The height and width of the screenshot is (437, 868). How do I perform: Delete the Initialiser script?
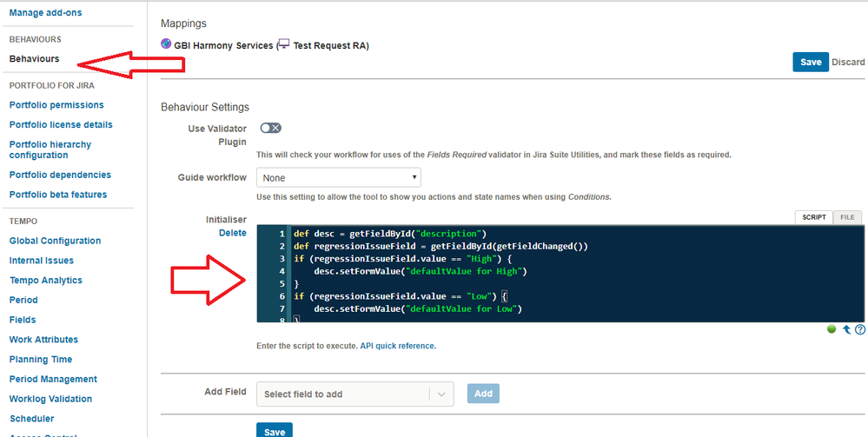click(233, 233)
